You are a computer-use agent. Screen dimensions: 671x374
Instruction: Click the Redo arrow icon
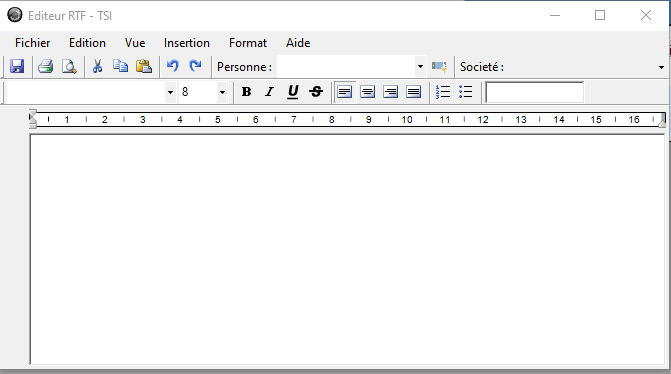[196, 66]
